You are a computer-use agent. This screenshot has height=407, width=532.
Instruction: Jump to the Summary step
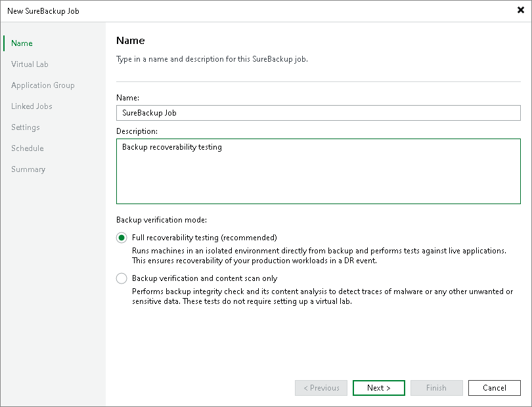coord(28,169)
